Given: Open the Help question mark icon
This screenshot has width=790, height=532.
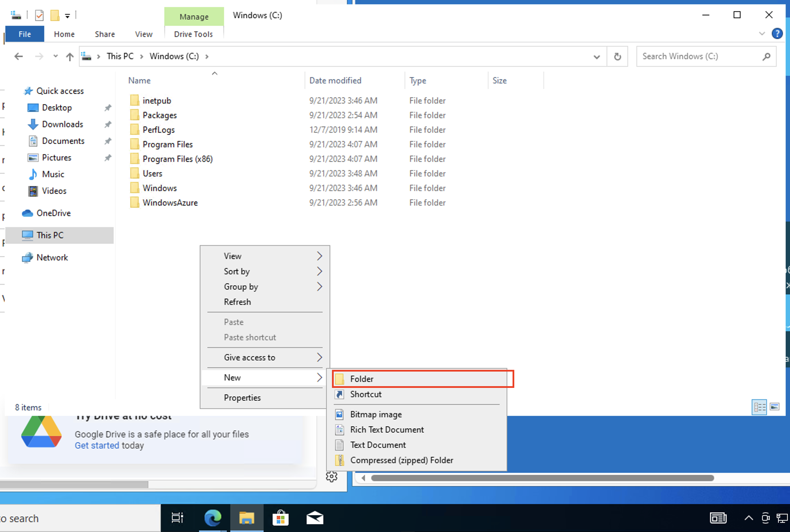Looking at the screenshot, I should click(777, 34).
